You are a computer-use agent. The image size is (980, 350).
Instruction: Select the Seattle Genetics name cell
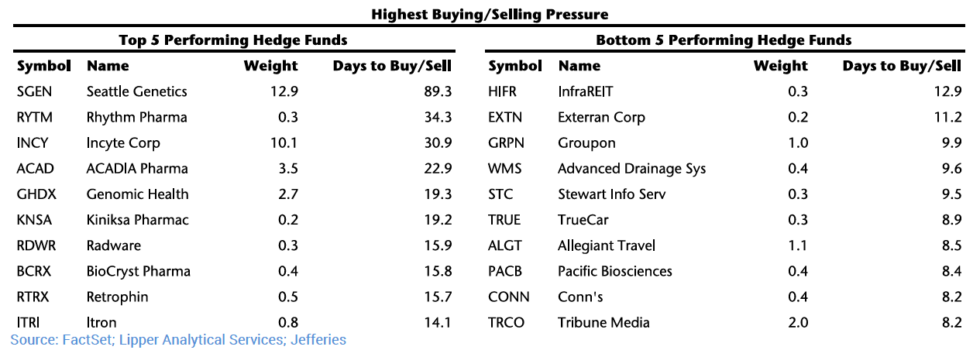(136, 91)
